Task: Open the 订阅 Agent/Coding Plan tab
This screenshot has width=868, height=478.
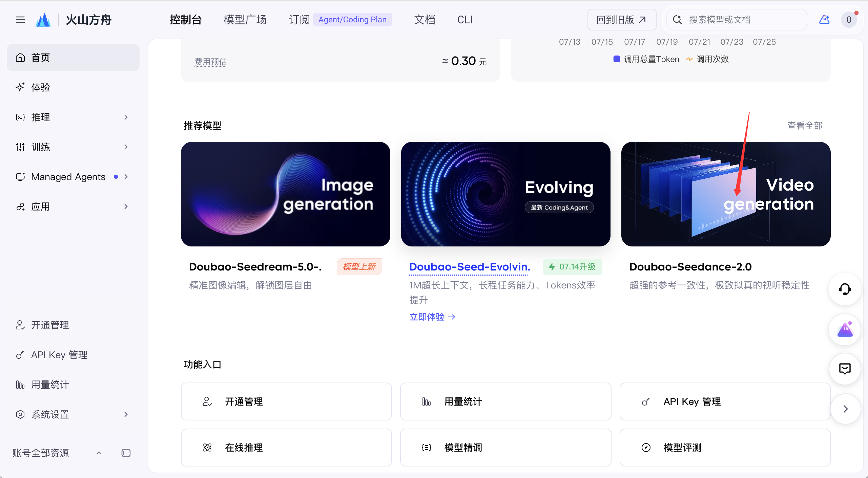Action: pos(340,20)
